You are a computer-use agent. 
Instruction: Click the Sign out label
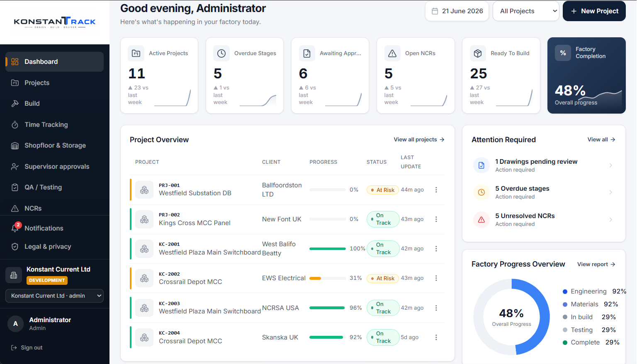point(32,348)
